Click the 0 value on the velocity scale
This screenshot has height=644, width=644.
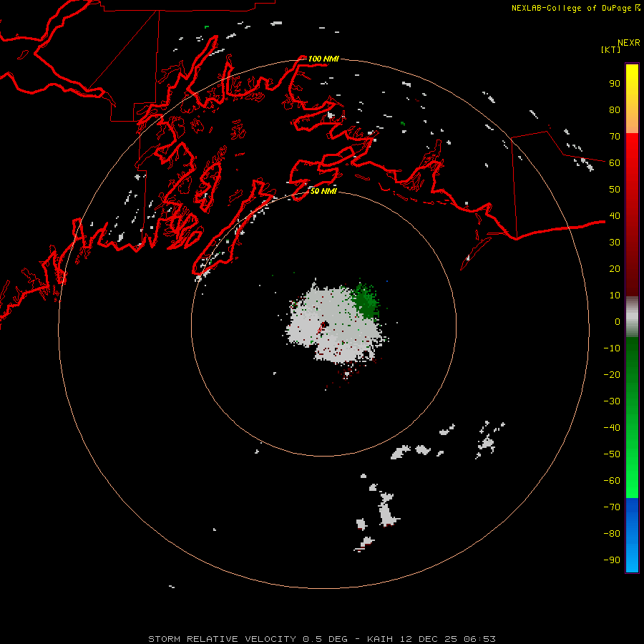pos(618,322)
